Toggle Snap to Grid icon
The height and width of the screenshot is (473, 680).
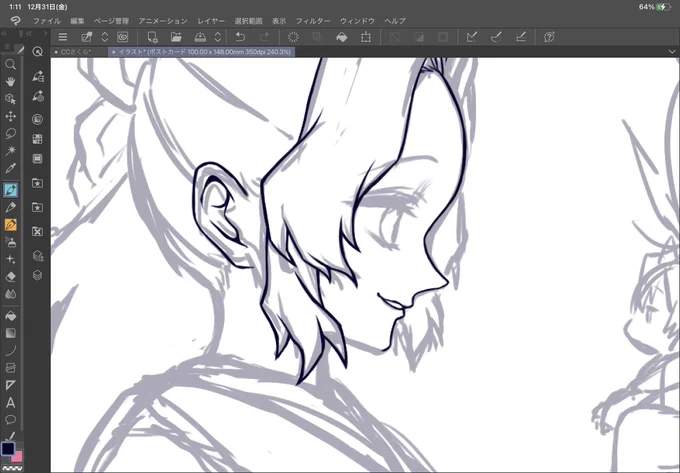520,37
